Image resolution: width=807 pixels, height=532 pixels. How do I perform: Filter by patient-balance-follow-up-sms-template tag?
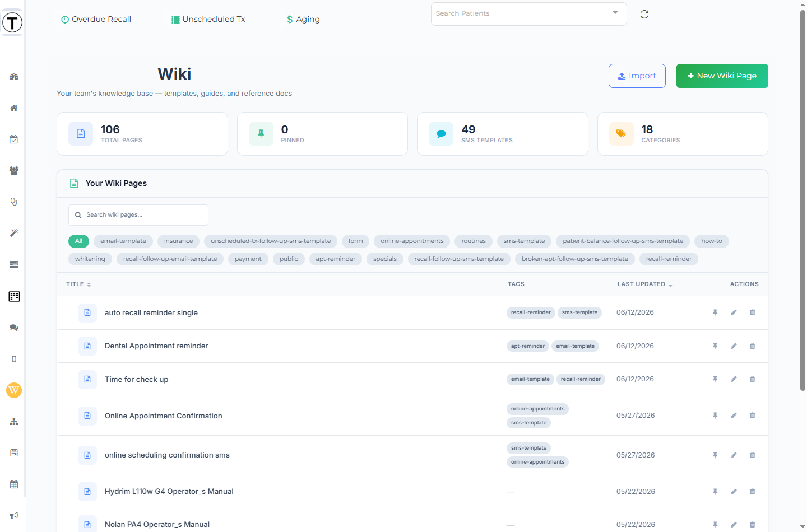click(x=623, y=241)
